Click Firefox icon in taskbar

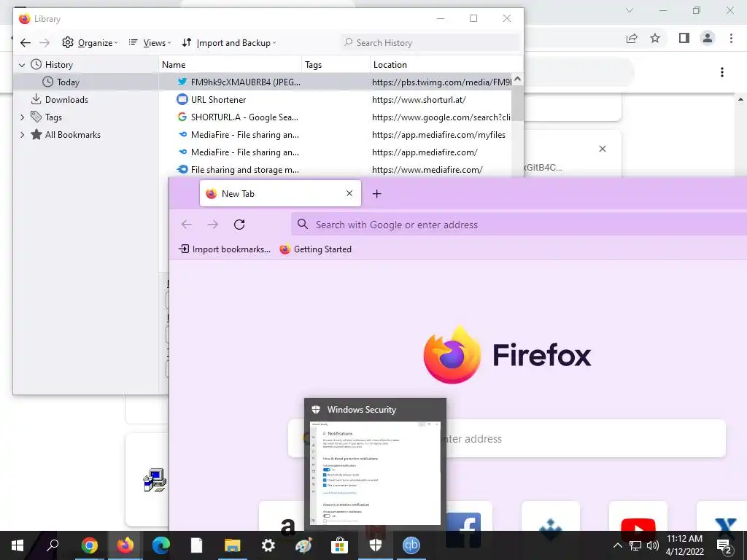click(125, 545)
